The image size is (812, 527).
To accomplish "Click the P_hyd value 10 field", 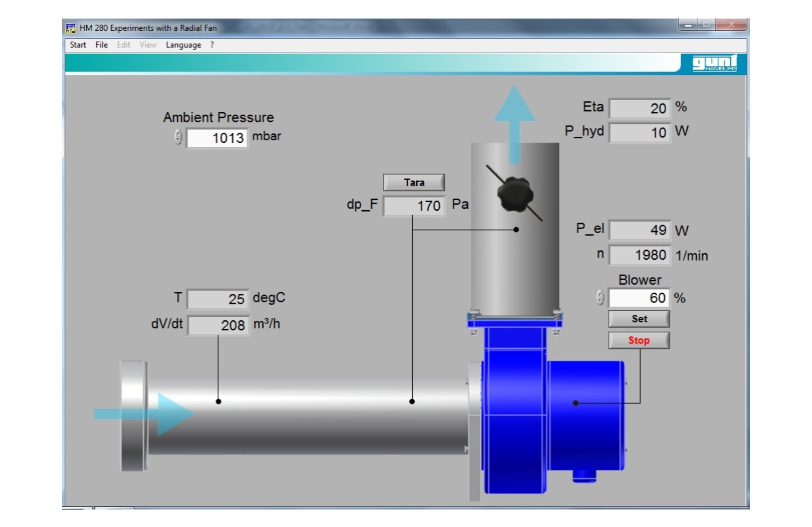I will (x=640, y=132).
